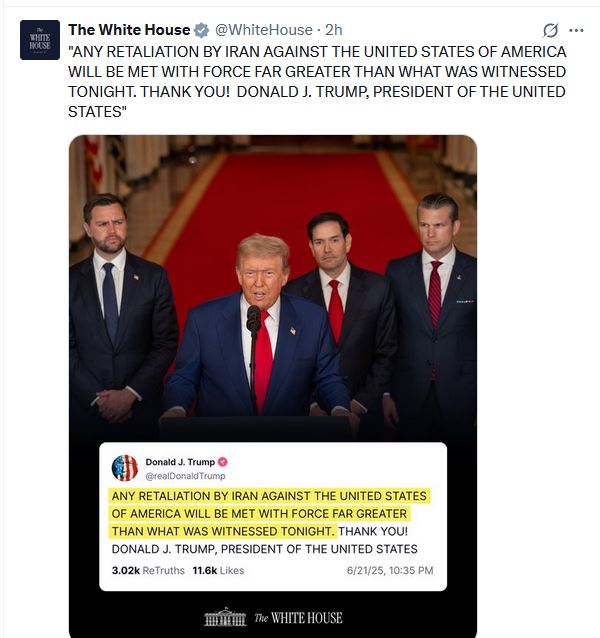Click the 11.6k Likes count
The height and width of the screenshot is (638, 600).
pyautogui.click(x=218, y=570)
